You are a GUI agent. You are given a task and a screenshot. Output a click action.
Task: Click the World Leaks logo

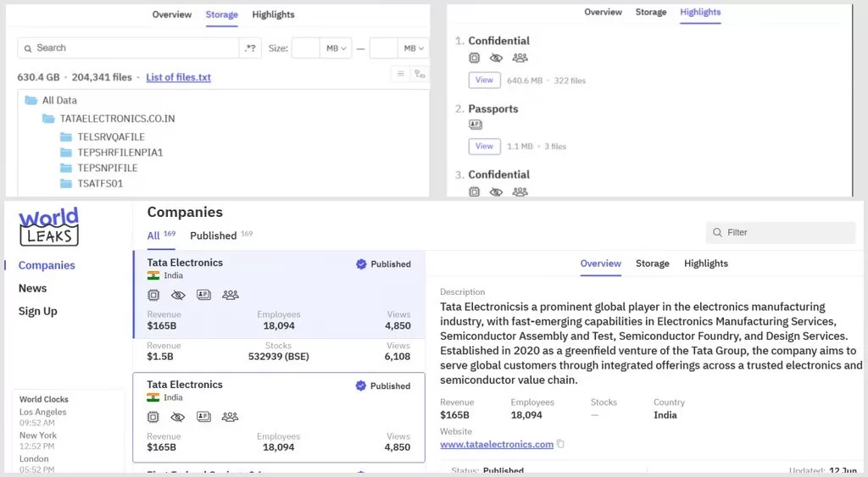[x=48, y=227]
